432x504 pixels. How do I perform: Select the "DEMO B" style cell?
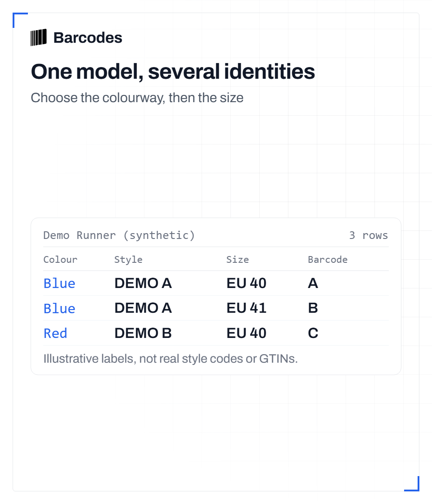coord(143,333)
